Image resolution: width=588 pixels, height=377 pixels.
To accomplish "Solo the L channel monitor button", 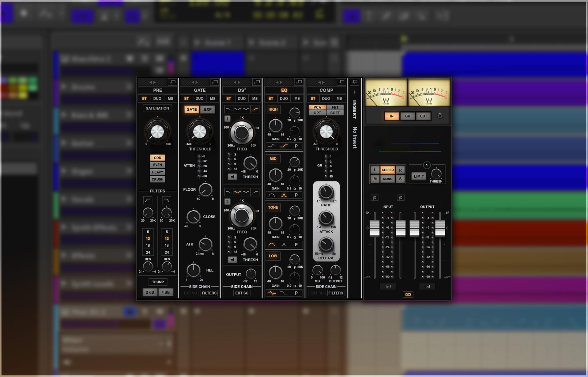I will (375, 170).
